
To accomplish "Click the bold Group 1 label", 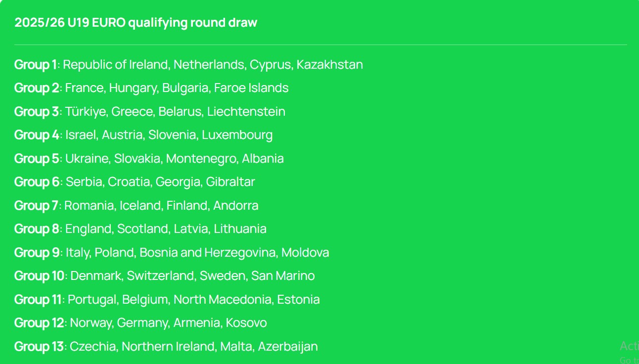I will tap(36, 65).
